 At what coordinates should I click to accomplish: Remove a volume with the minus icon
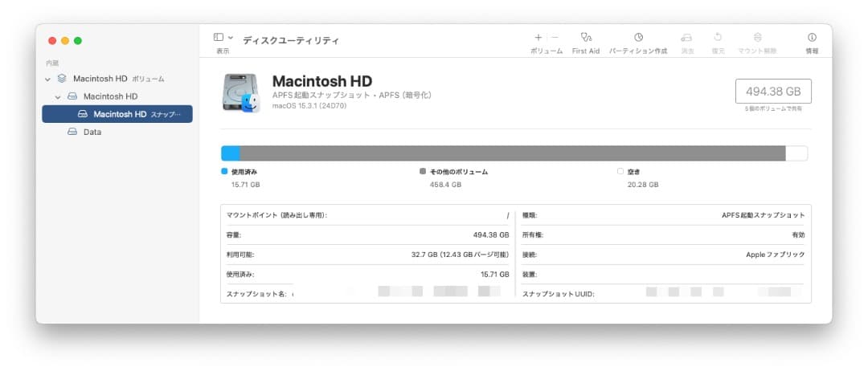coord(555,38)
